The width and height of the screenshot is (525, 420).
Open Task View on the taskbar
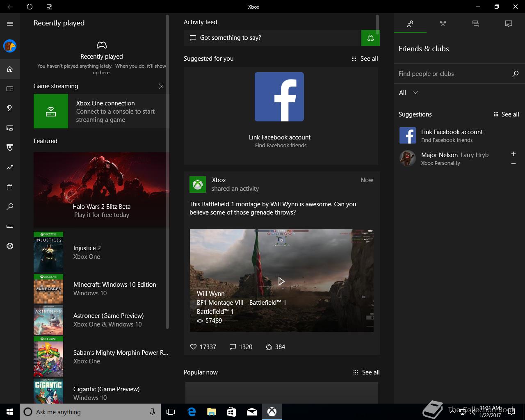171,412
